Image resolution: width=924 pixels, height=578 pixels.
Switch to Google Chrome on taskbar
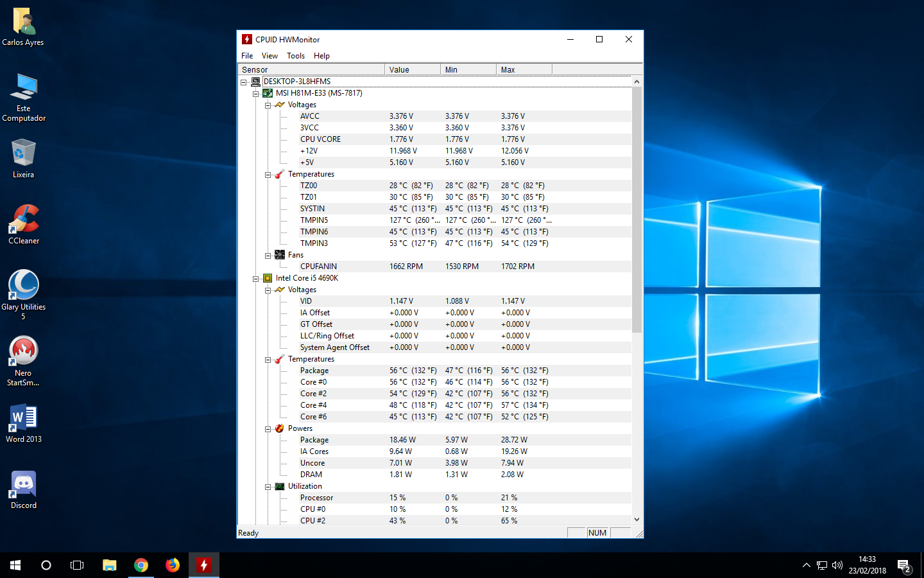coord(141,565)
